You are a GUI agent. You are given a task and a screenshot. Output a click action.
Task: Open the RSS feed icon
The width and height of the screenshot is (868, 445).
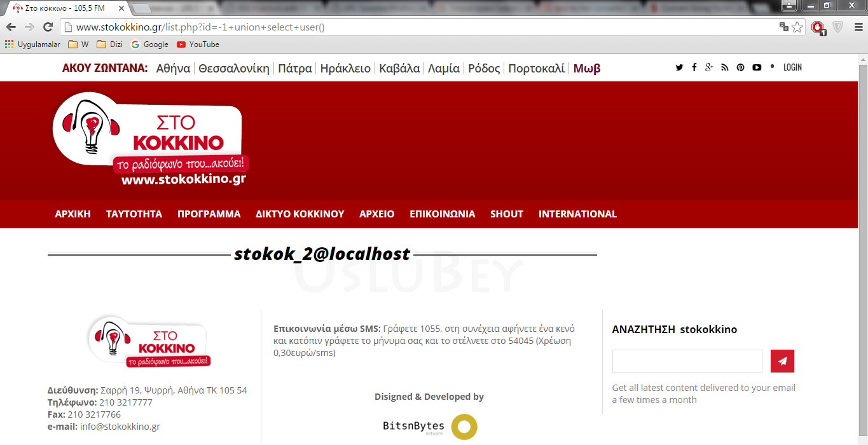pos(725,67)
